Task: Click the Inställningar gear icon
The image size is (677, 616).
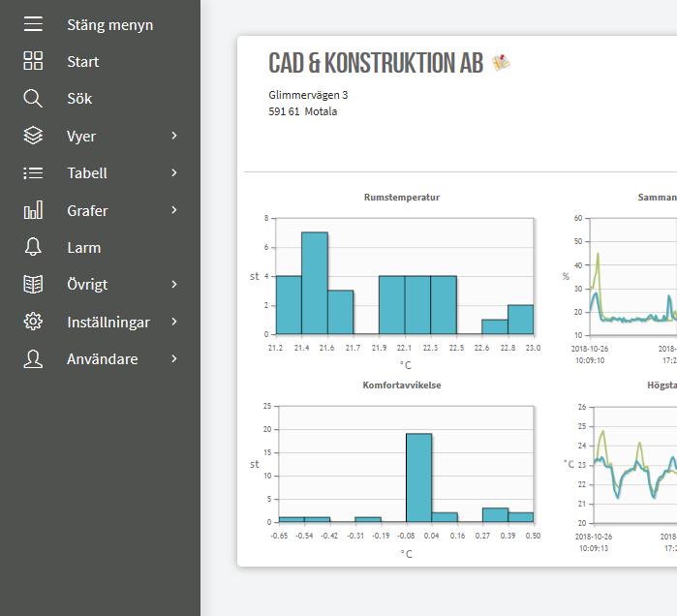Action: point(33,322)
